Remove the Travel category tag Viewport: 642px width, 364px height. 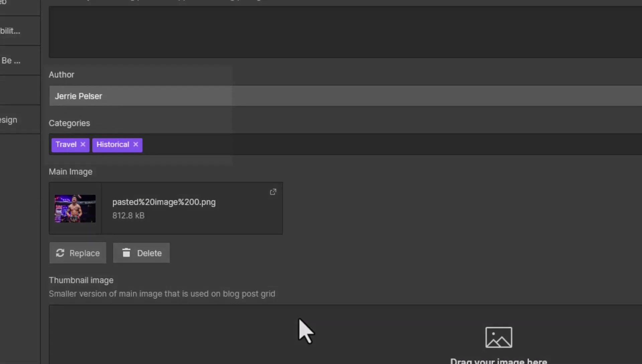(x=83, y=145)
